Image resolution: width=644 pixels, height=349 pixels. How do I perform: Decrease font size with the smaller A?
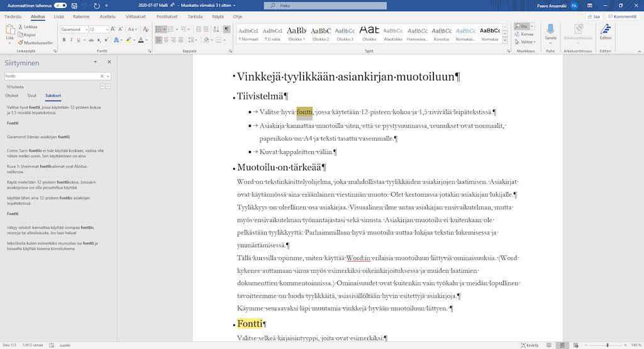120,29
